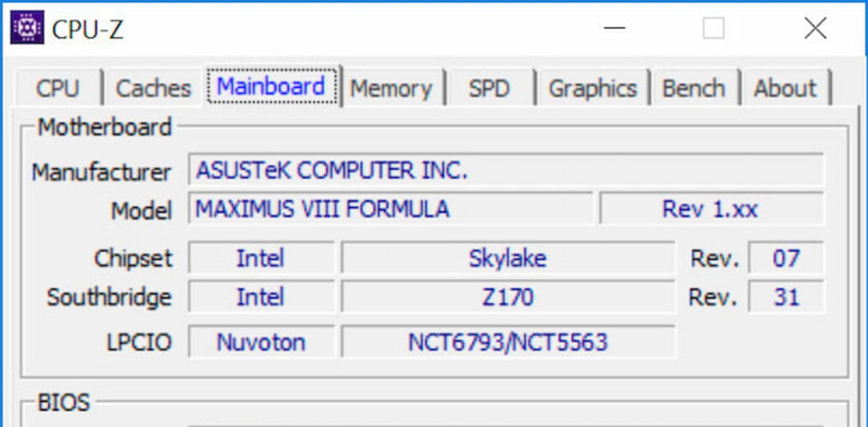Select the Mainboard tab

[x=271, y=87]
